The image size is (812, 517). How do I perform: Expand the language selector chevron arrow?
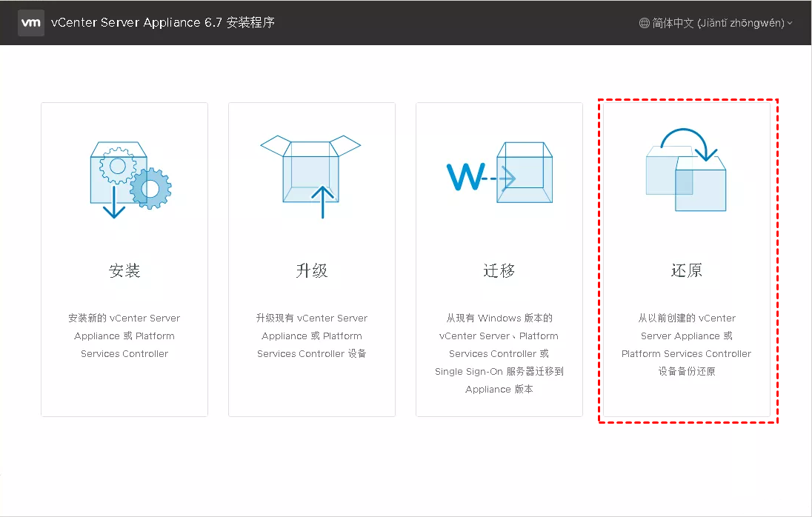[x=790, y=23]
